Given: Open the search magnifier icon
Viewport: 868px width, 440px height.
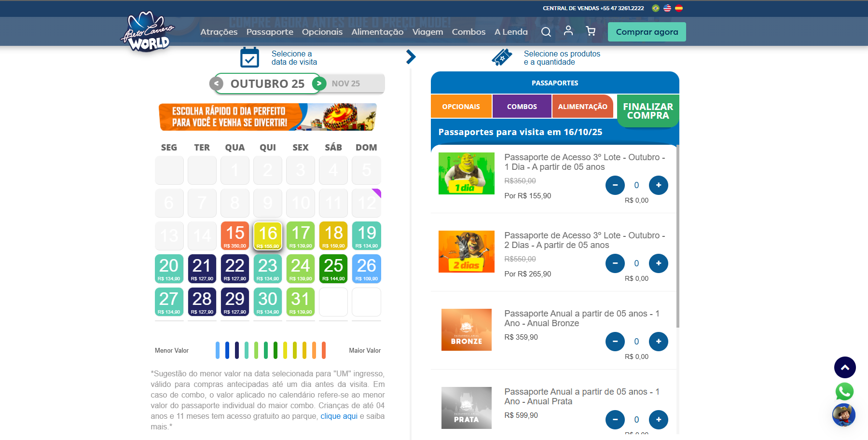Looking at the screenshot, I should point(546,32).
